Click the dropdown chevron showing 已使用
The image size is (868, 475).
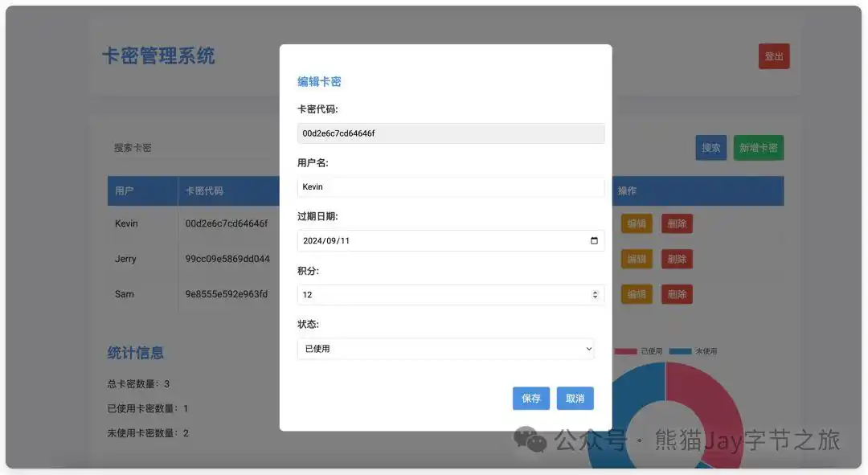coord(591,349)
